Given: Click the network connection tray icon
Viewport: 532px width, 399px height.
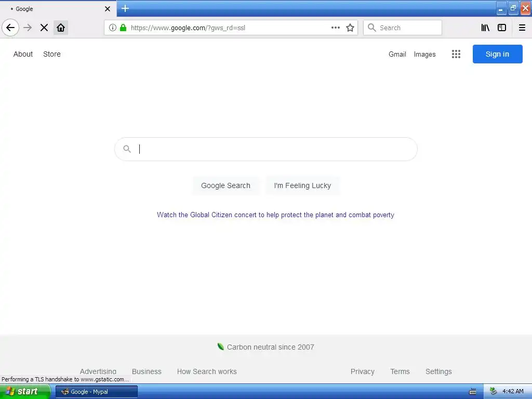Looking at the screenshot, I should point(494,391).
